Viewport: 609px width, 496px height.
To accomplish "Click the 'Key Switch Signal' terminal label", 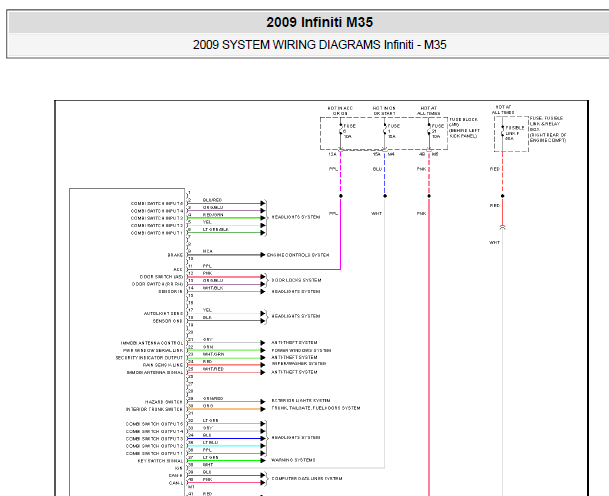I will (x=160, y=461).
